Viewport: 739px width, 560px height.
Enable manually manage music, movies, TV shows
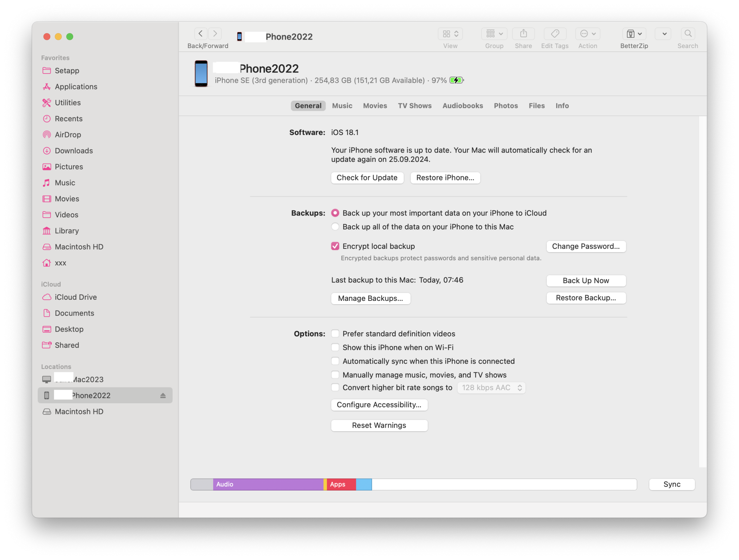335,375
